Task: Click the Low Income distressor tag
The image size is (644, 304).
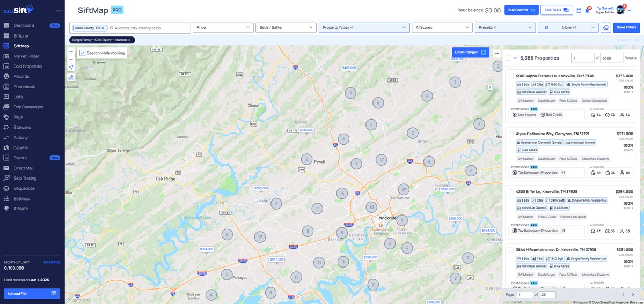Action: [524, 115]
